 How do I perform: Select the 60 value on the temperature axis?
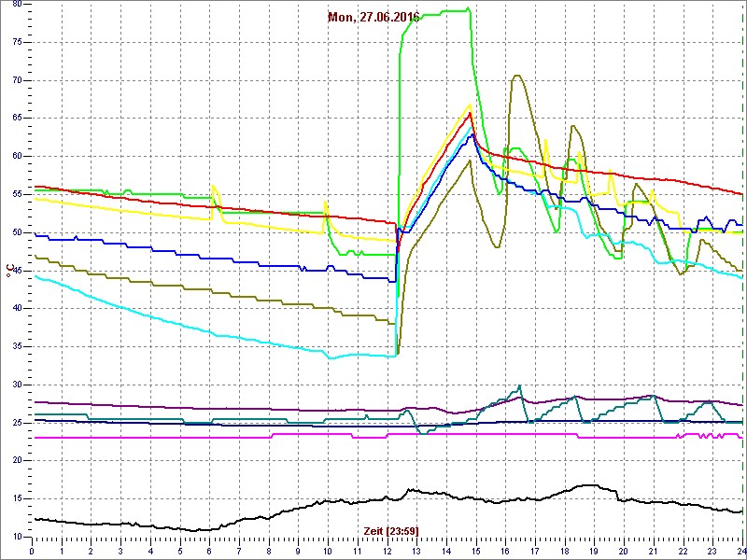[x=16, y=157]
